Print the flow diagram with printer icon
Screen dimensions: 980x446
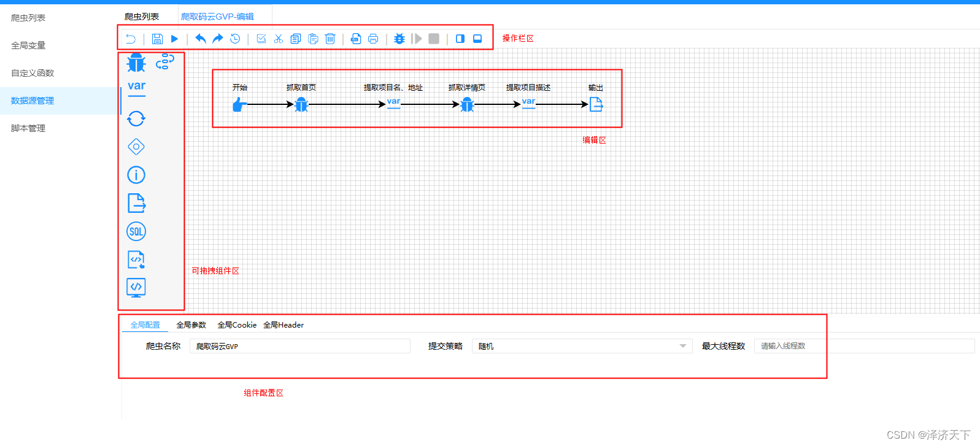tap(373, 39)
